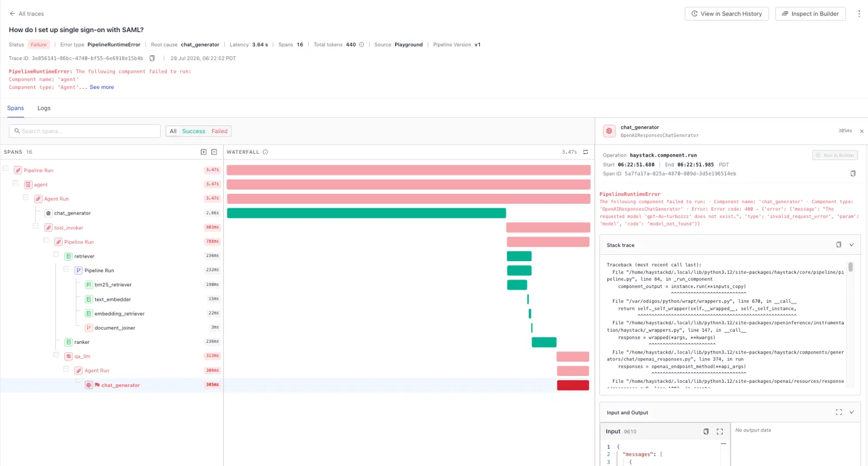Click the collapse all spans icon
Image resolution: width=868 pixels, height=466 pixels.
pyautogui.click(x=214, y=152)
